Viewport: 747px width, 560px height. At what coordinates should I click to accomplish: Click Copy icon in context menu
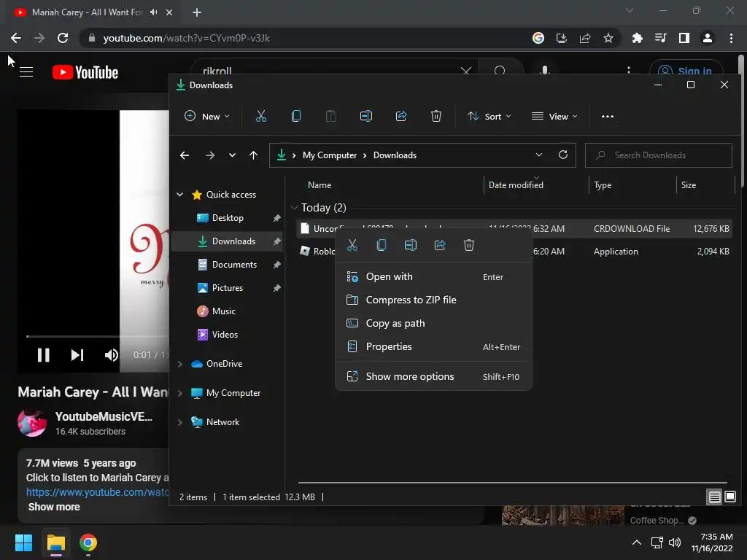pos(381,245)
